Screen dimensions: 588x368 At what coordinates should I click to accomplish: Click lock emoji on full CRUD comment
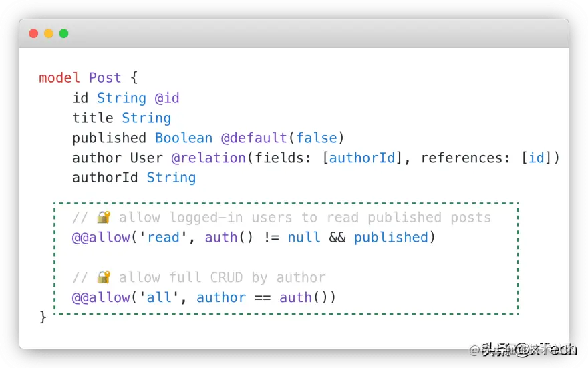point(104,277)
